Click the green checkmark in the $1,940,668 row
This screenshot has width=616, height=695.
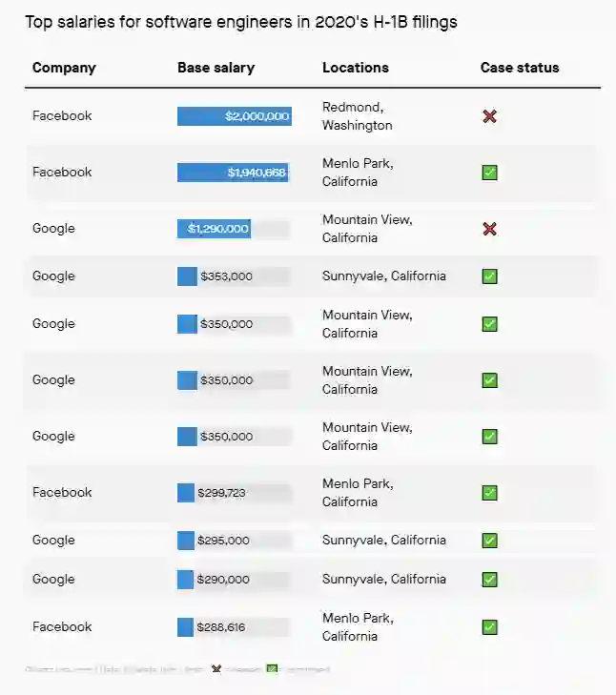pyautogui.click(x=489, y=173)
